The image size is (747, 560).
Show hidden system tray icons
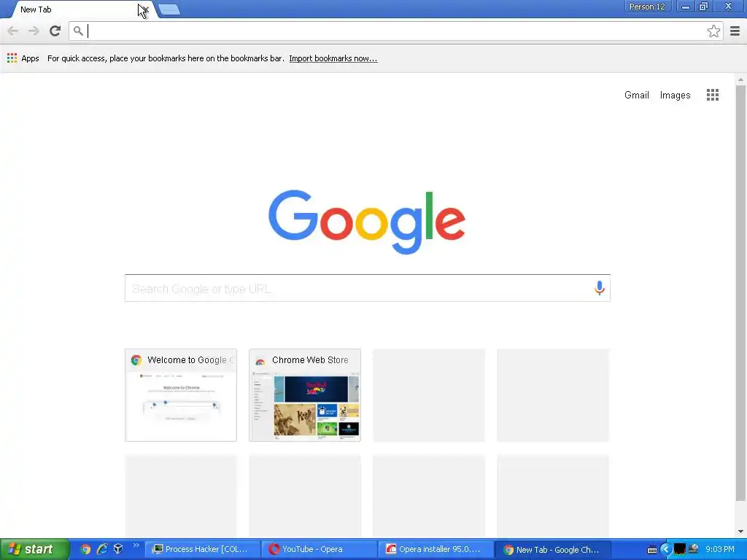tap(666, 550)
